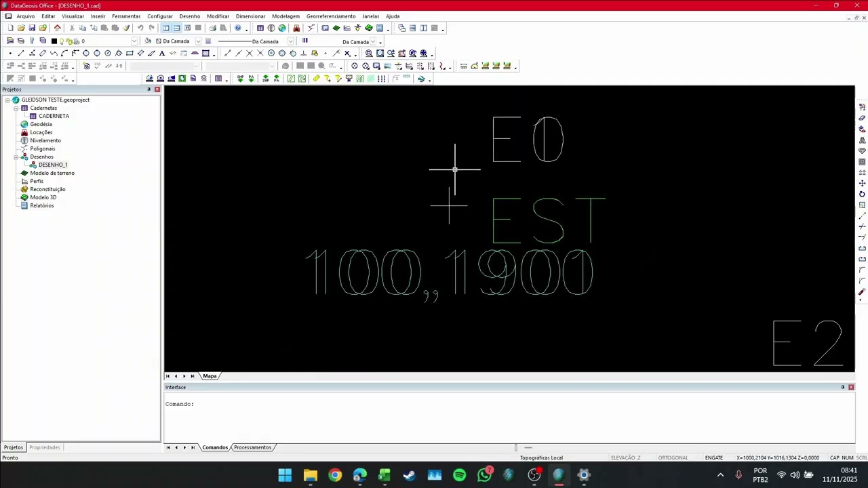The image size is (868, 488).
Task: Click the Home house icon
Action: (58, 28)
